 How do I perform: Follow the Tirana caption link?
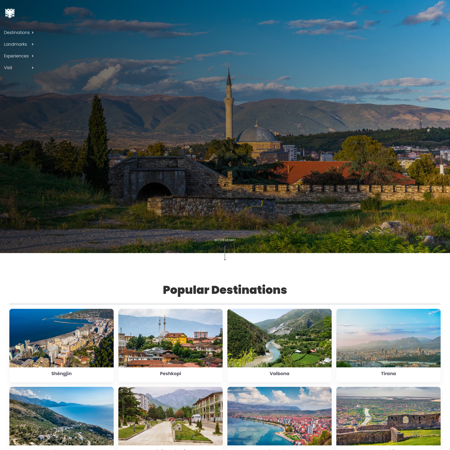[388, 374]
